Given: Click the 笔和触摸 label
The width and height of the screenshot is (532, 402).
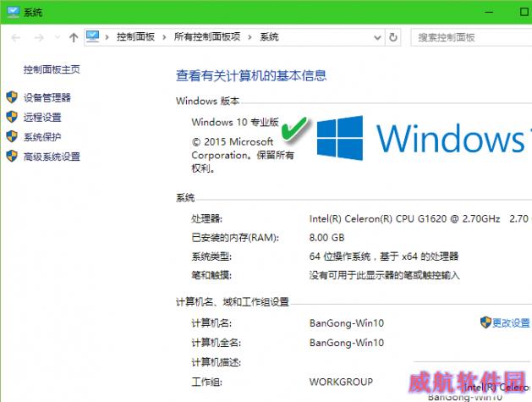Looking at the screenshot, I should point(211,275).
